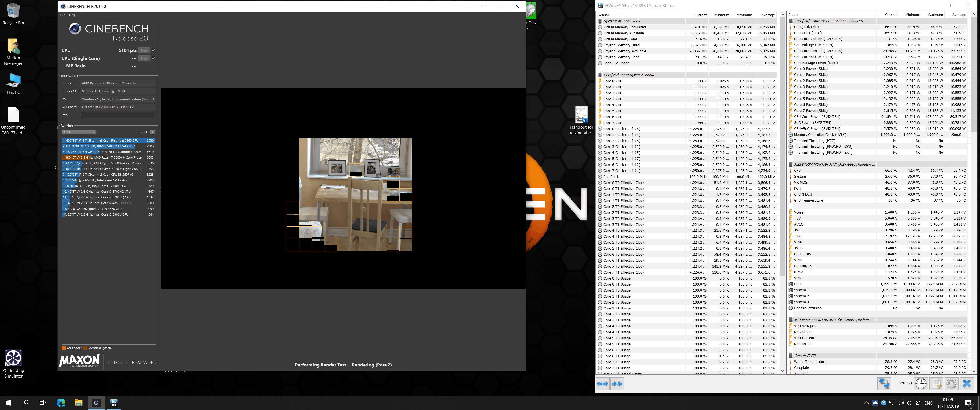This screenshot has height=410, width=980.
Task: Click Run button for CPU test
Action: [144, 50]
